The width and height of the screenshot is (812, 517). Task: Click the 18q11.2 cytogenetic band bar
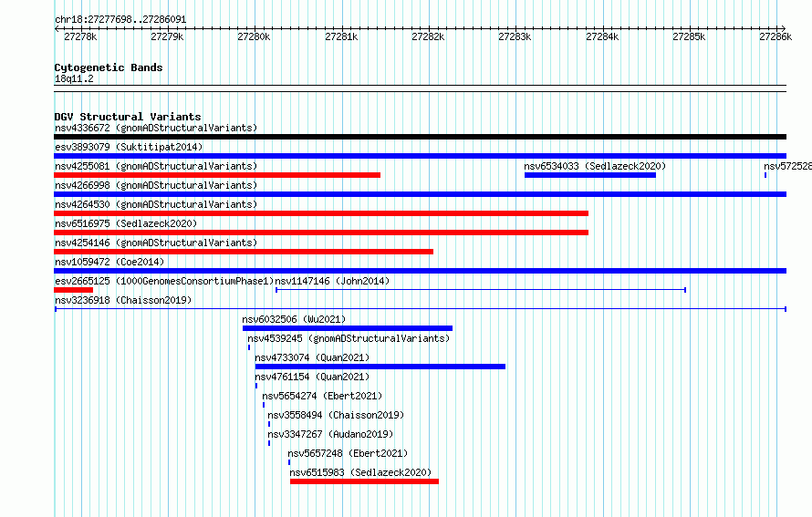tap(420, 88)
